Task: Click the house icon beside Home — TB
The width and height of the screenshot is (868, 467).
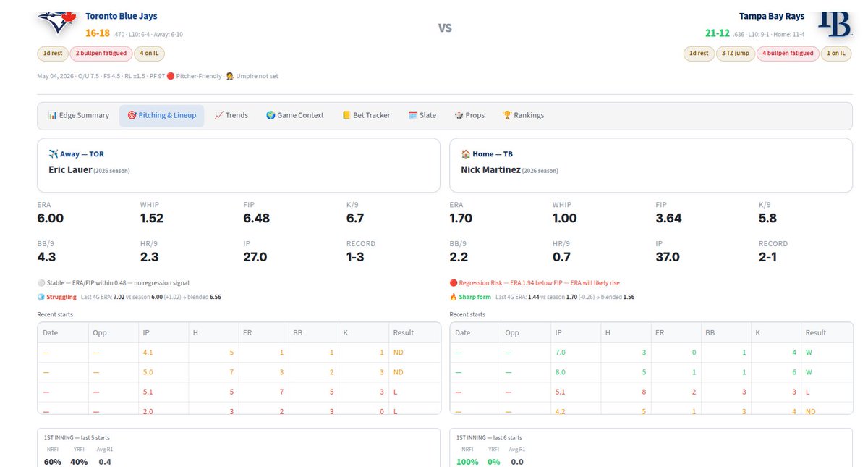Action: point(465,154)
